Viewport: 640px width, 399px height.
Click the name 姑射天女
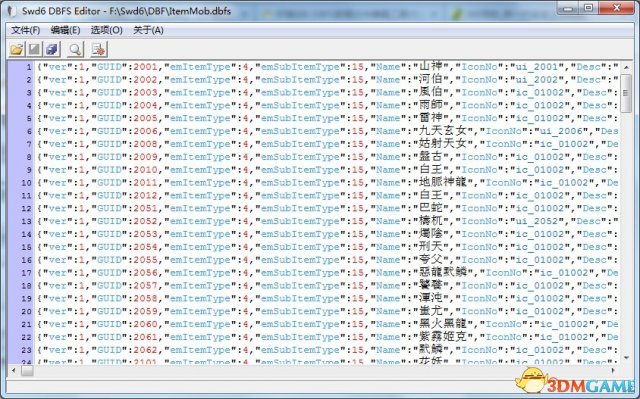point(443,144)
